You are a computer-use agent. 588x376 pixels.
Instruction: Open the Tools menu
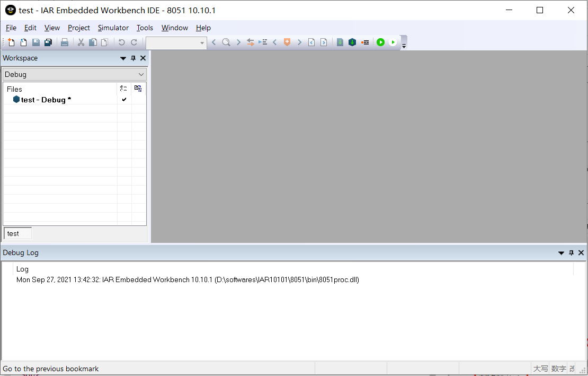(x=145, y=28)
